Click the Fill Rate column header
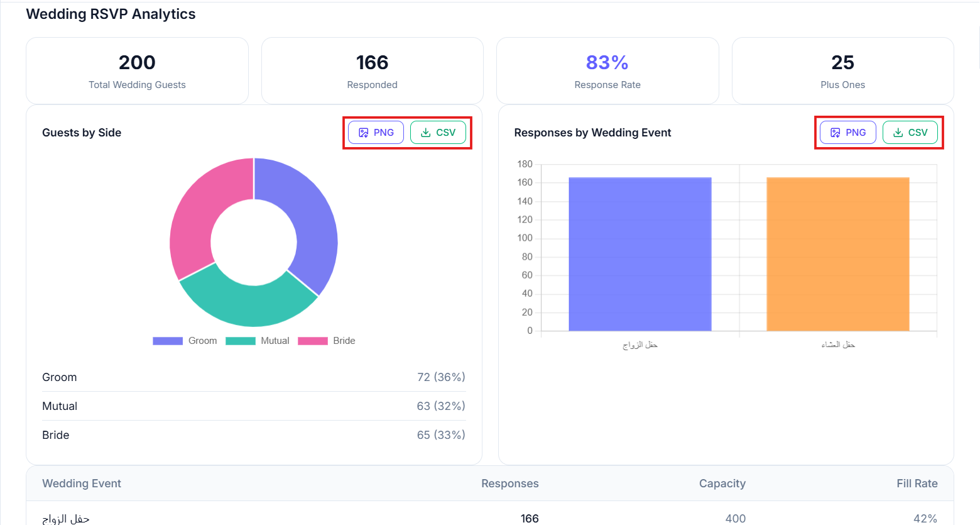The image size is (980, 525). (x=917, y=484)
